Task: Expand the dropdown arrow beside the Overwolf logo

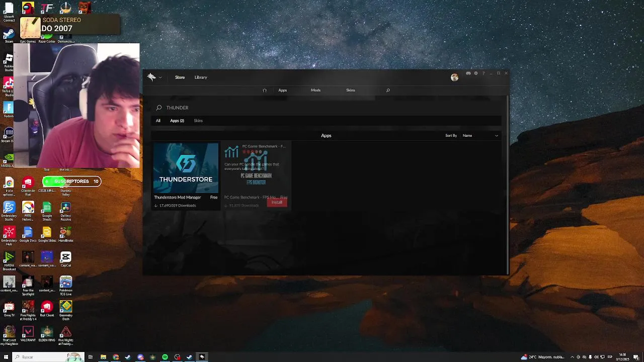Action: (160, 77)
